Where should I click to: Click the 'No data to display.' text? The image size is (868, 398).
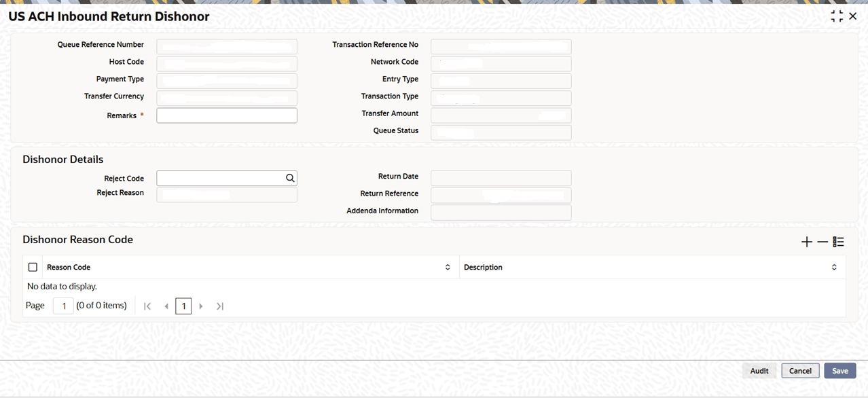62,287
